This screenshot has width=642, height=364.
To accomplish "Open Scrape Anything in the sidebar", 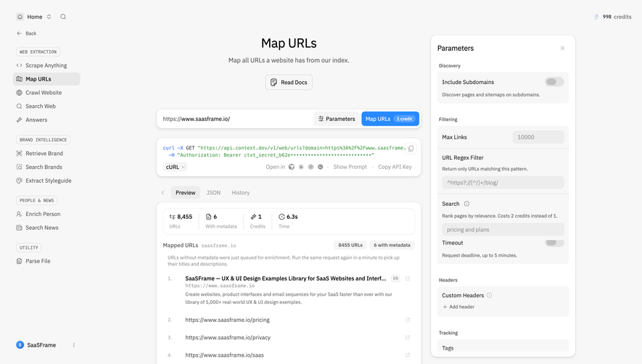I will [x=46, y=65].
